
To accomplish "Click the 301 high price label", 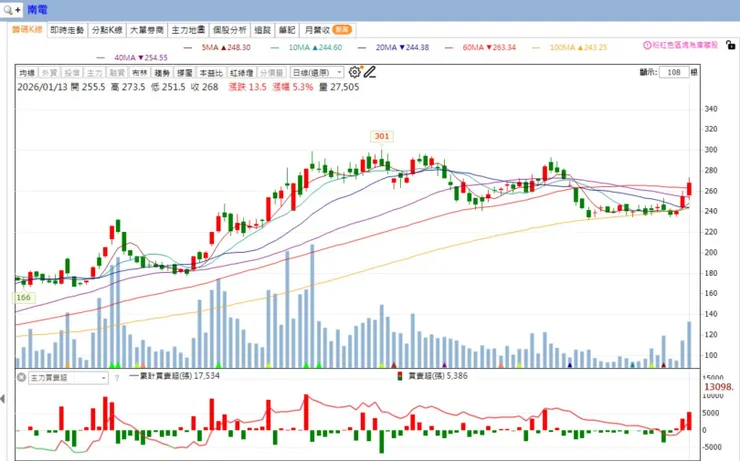I will (382, 136).
